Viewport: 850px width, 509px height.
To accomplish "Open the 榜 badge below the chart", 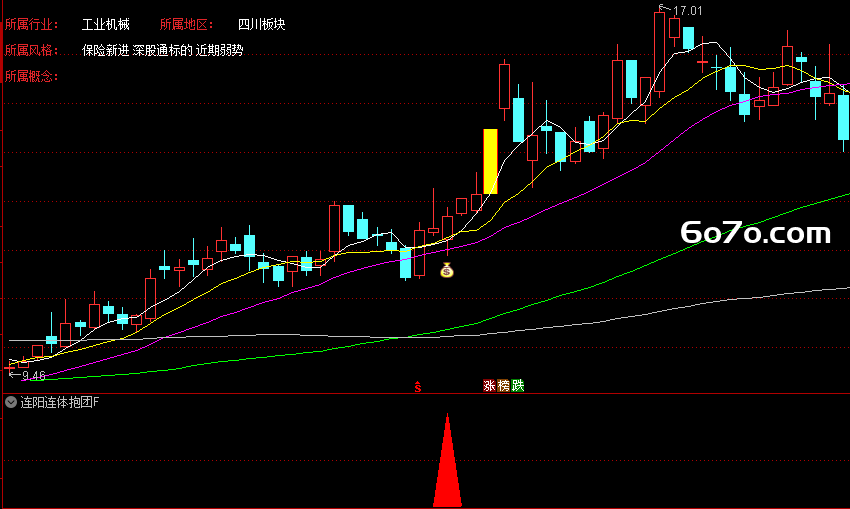I will coord(504,385).
